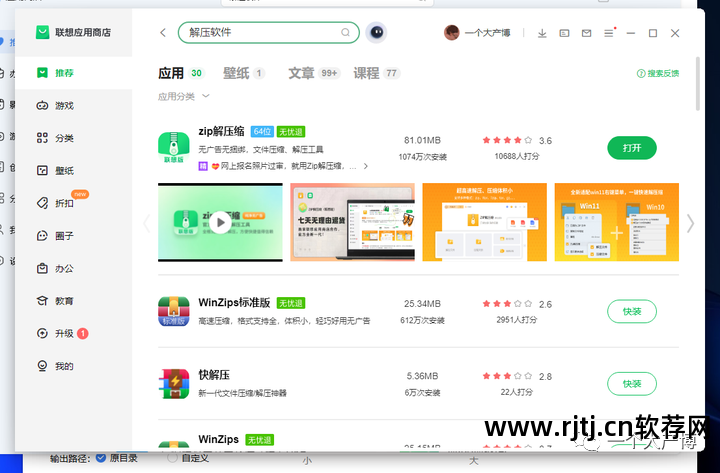Open 办公 in the sidebar

coord(73,269)
